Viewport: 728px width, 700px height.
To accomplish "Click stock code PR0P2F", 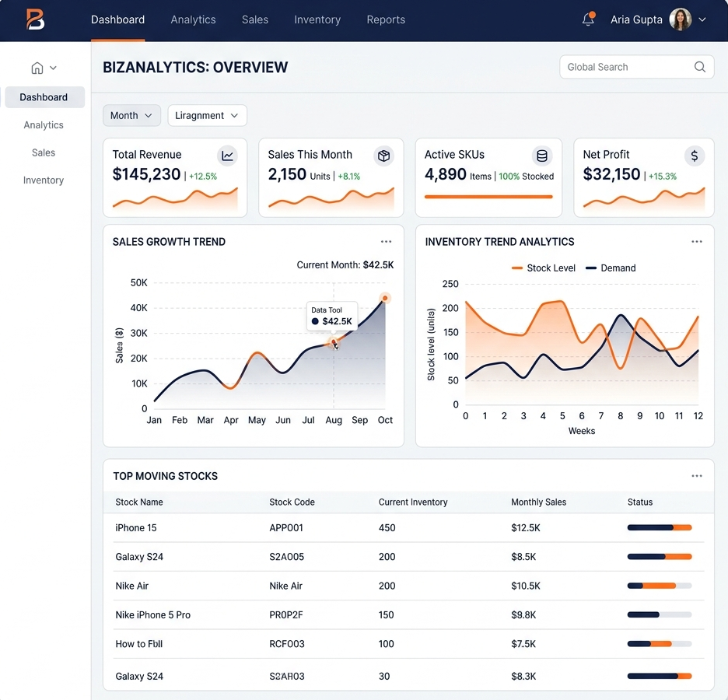I will coord(286,614).
